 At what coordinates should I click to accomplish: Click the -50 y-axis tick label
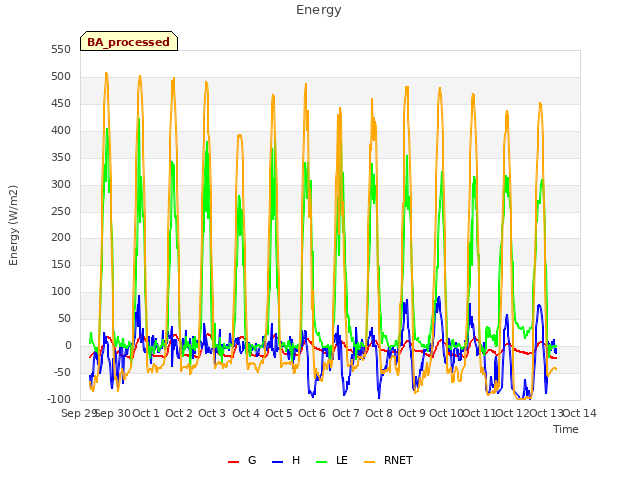[x=62, y=372]
